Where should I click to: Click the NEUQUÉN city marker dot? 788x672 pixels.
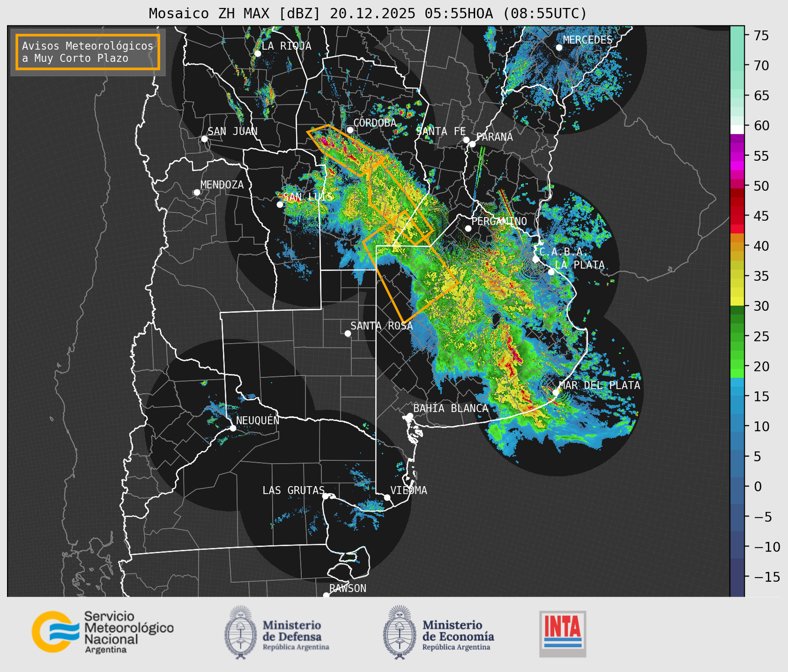(233, 428)
